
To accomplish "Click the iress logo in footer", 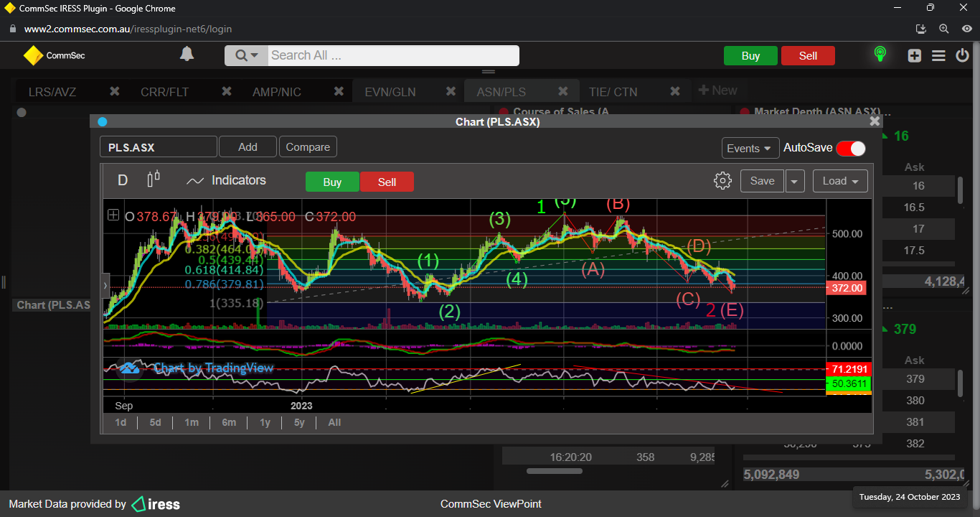I will click(x=156, y=504).
